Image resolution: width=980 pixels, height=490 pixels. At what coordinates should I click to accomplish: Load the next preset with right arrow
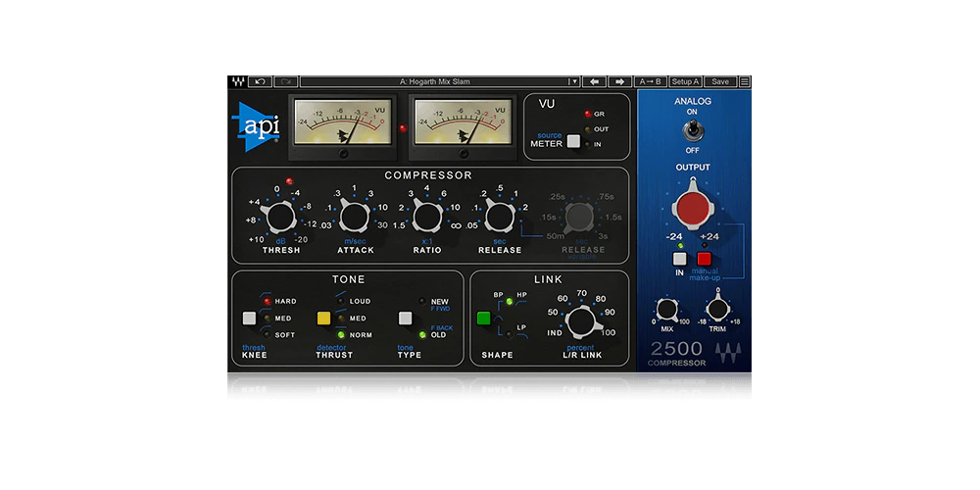pos(620,82)
